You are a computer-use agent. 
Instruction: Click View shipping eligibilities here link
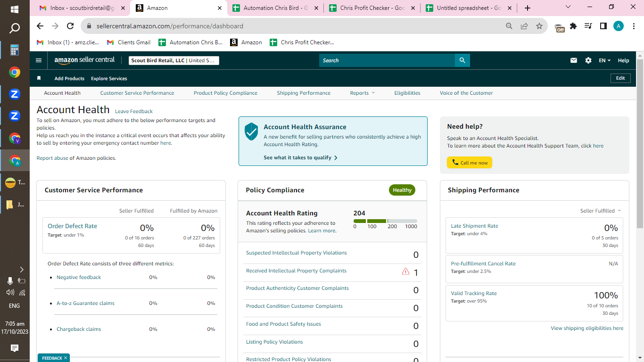click(x=587, y=328)
